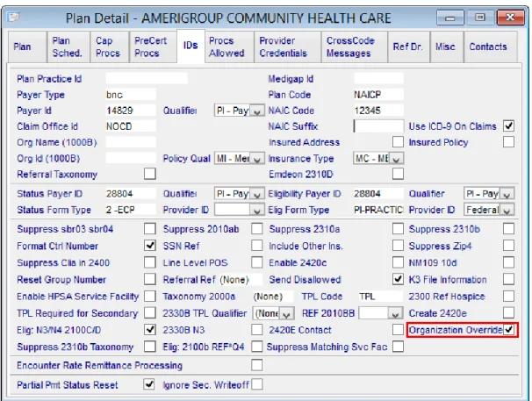The height and width of the screenshot is (401, 532).
Task: Enable Suppress sbr03 sbr04 checkbox
Action: 150,229
